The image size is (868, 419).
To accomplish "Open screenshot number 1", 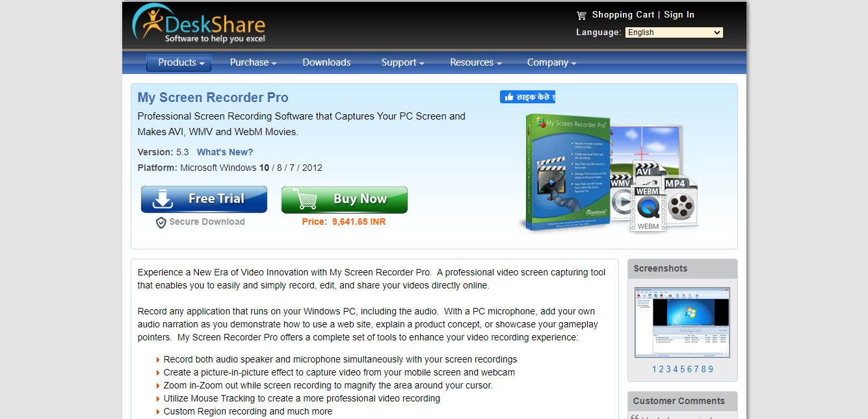I will tap(655, 369).
